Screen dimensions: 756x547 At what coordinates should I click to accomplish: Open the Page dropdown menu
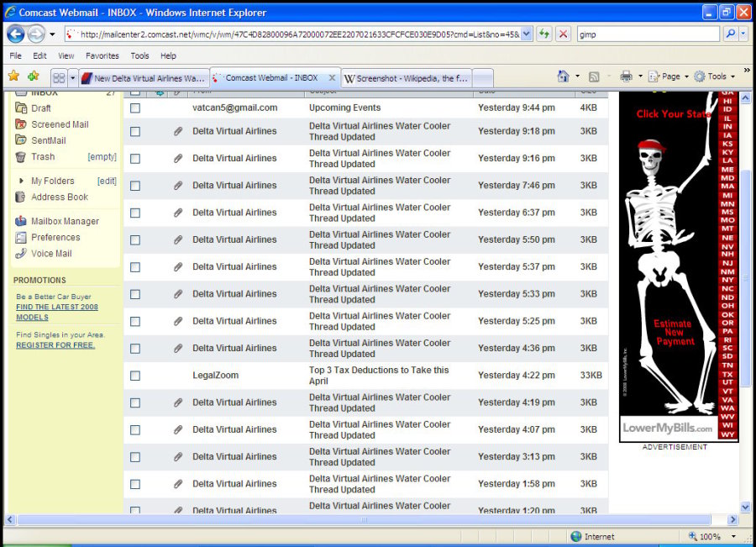click(x=669, y=76)
